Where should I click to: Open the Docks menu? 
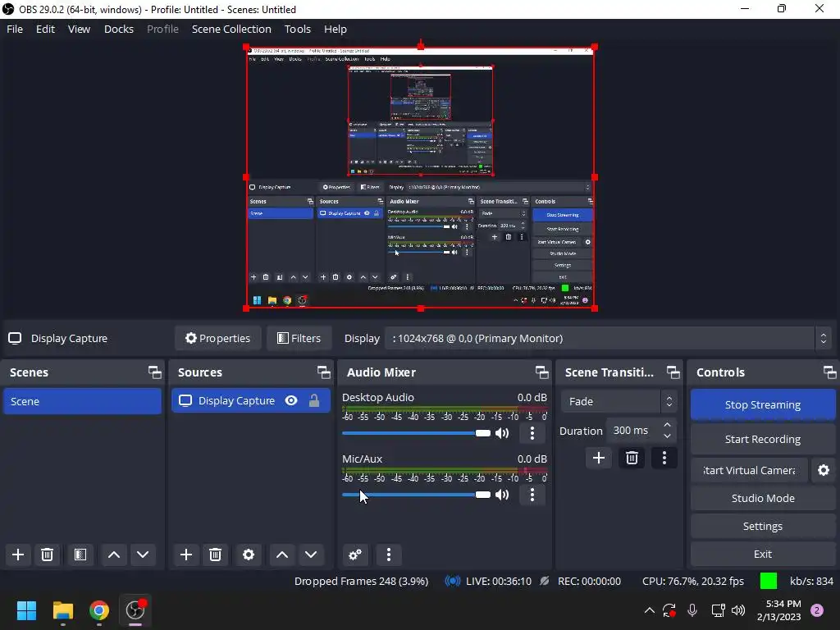(118, 29)
